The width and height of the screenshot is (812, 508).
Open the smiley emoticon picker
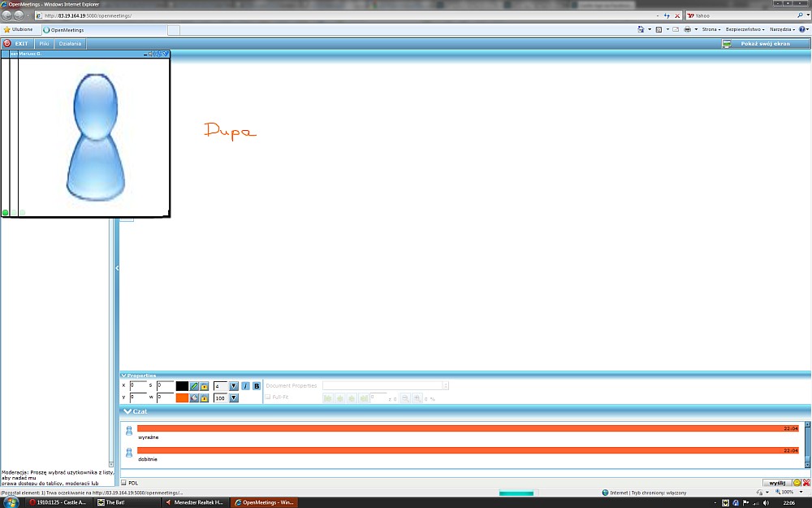797,483
